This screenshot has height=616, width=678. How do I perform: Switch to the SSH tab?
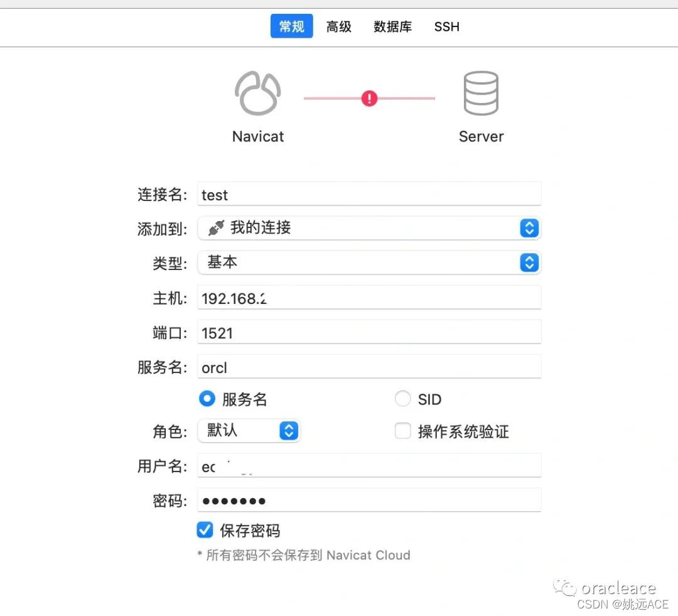coord(446,26)
